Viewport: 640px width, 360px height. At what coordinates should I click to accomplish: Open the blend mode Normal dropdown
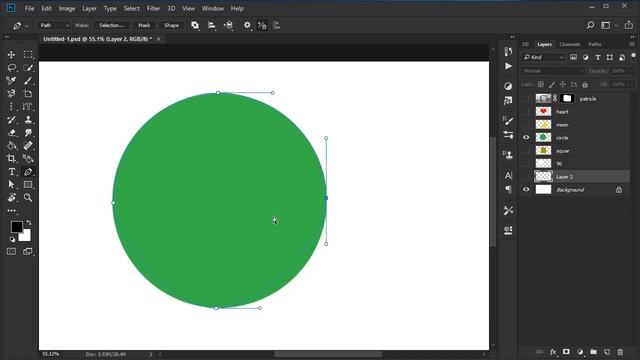coord(553,71)
